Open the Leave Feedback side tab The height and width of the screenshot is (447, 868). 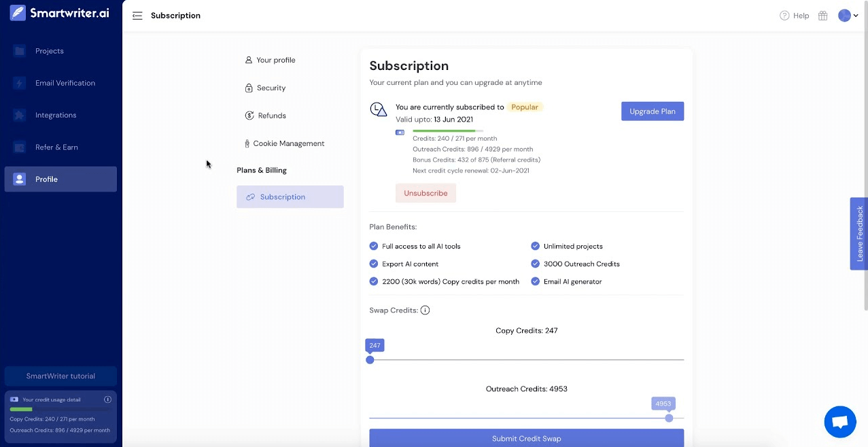click(859, 234)
